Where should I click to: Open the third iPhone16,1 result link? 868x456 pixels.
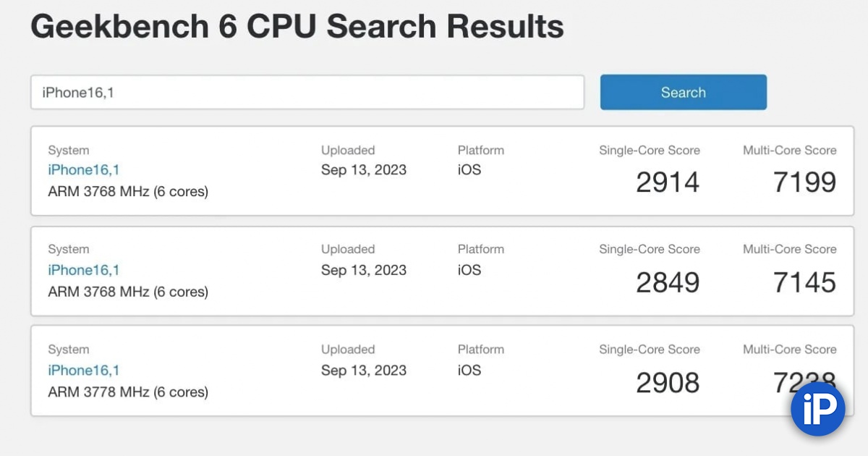coord(83,370)
